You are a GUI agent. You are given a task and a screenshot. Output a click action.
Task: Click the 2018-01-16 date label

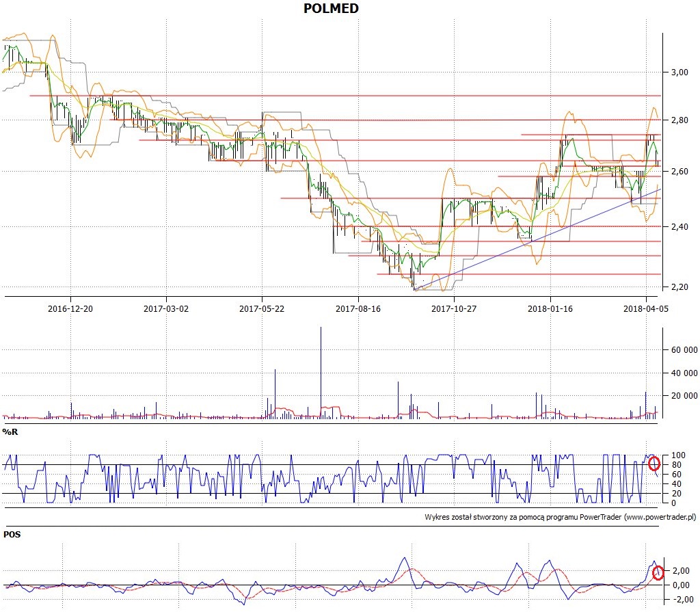pyautogui.click(x=550, y=308)
